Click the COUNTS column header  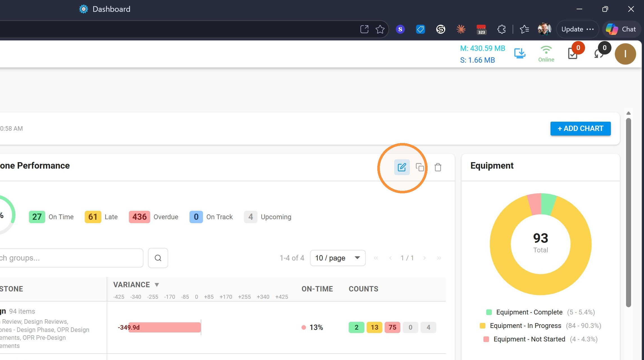pos(364,289)
